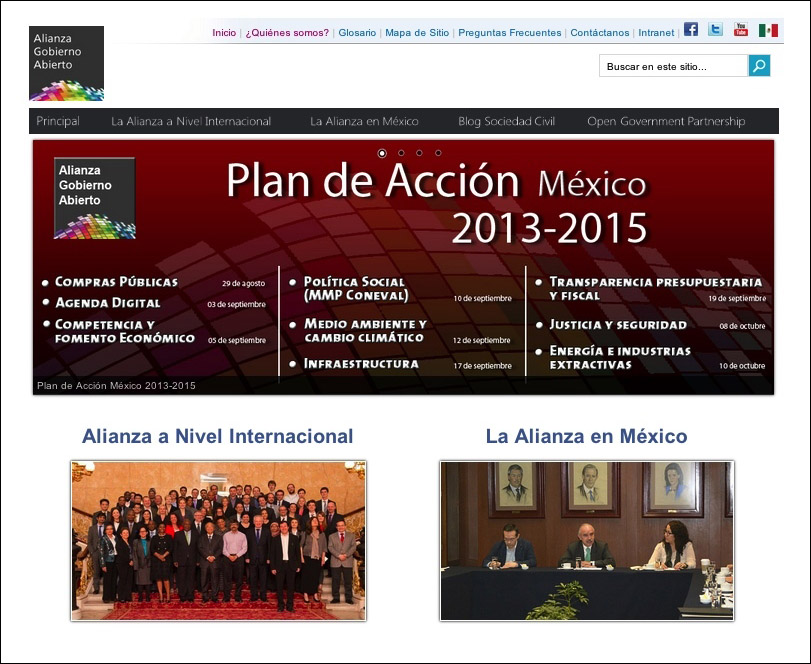Click 'Justicia y Seguridad' in the banner
The image size is (811, 664).
pos(618,325)
